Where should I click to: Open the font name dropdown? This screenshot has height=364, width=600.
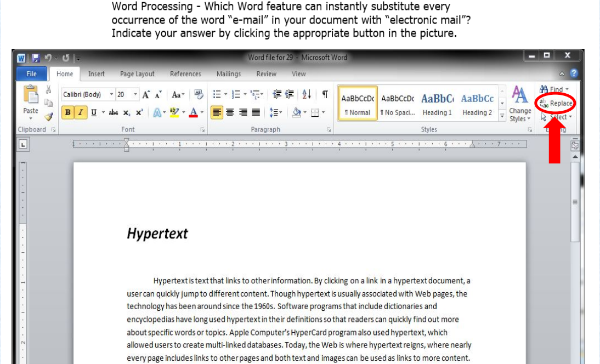point(112,94)
